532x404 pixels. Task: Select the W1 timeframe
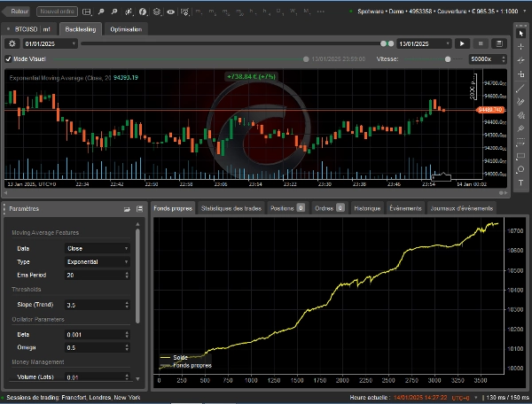pyautogui.click(x=293, y=12)
